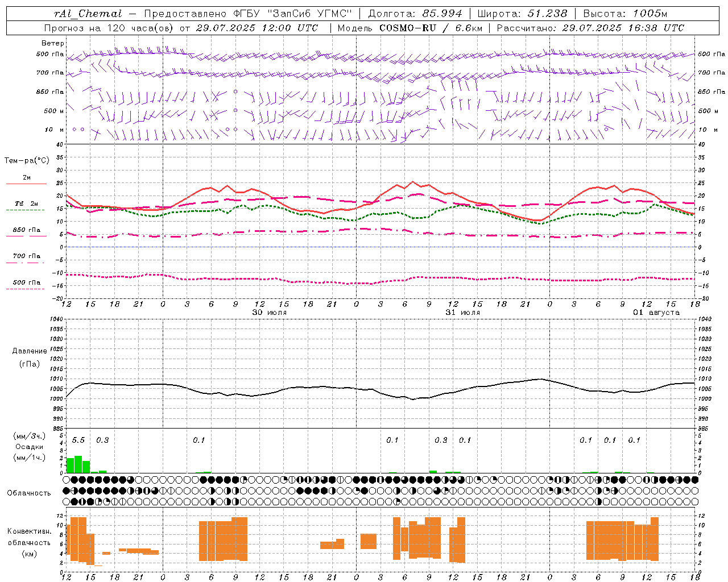The height and width of the screenshot is (582, 728).
Task: Click the station name rAl_Chemal
Action: (x=88, y=14)
